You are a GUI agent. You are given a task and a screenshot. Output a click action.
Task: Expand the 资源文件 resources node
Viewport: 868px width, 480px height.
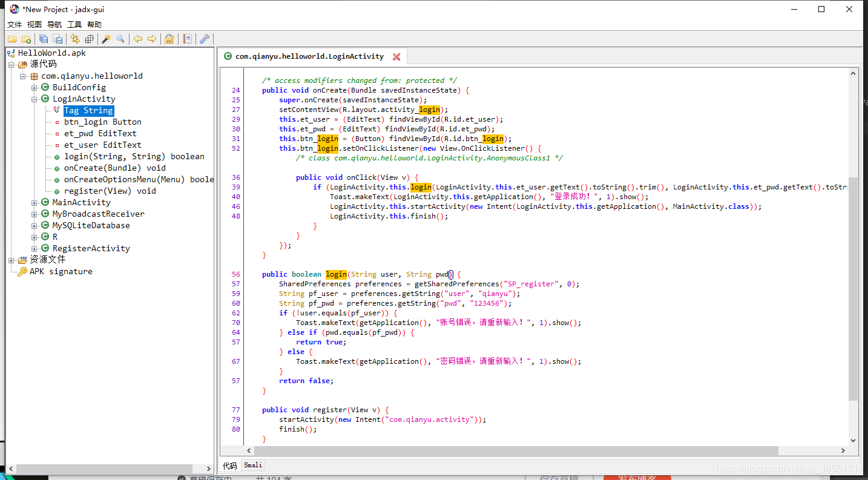pos(12,260)
